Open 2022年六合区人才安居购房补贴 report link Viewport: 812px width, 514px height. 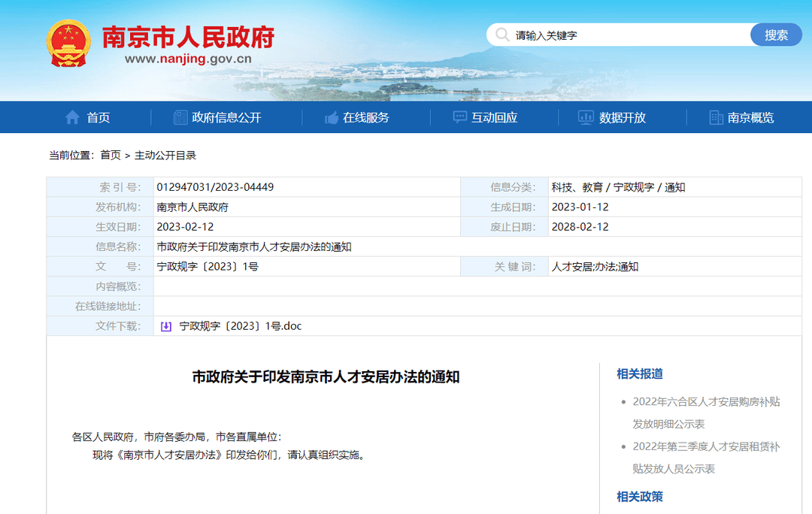tap(706, 402)
